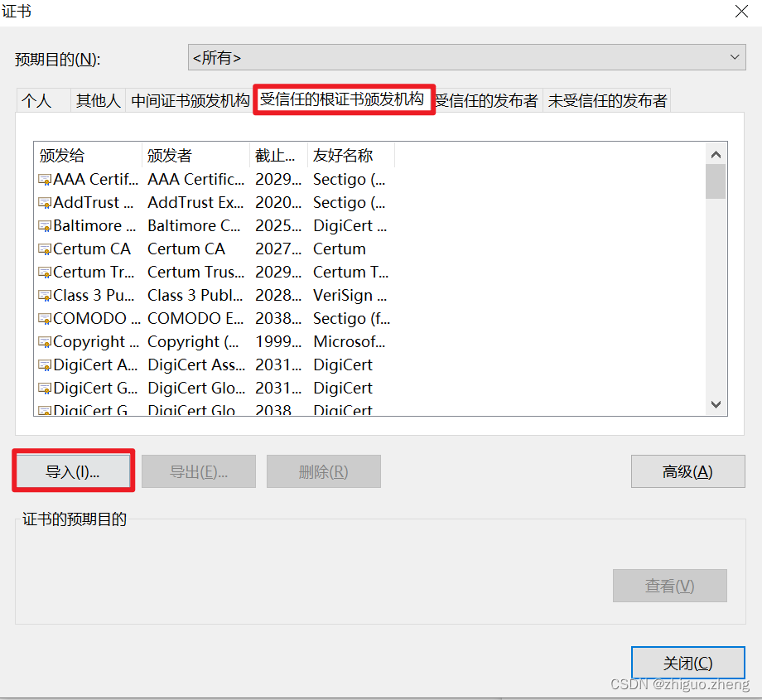Click issuer Certum Trus... cell

pyautogui.click(x=195, y=272)
